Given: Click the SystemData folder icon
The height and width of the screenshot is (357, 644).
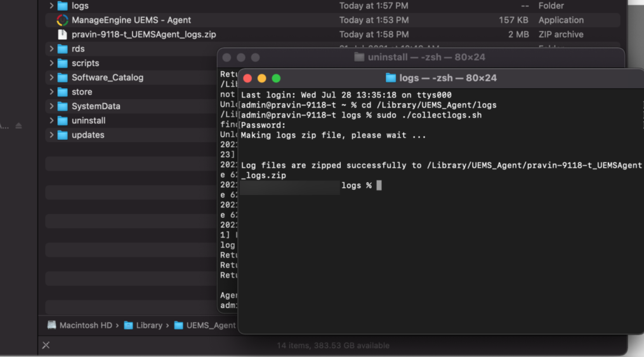Looking at the screenshot, I should (62, 106).
